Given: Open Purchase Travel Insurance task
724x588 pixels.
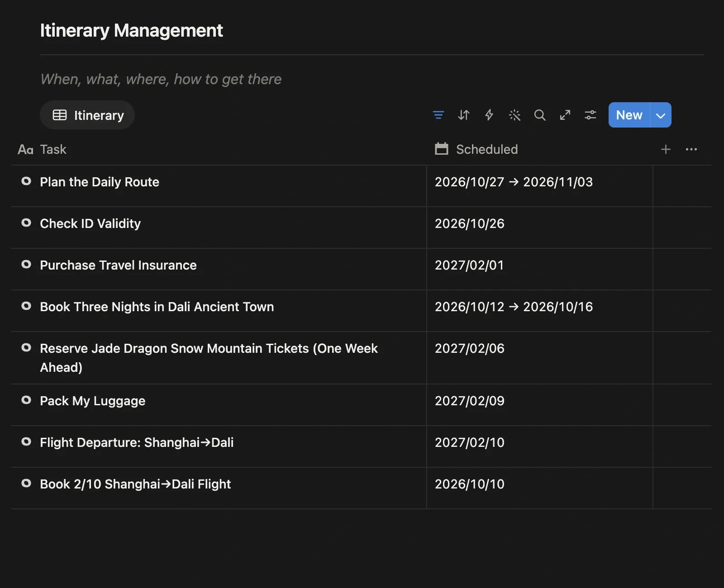Looking at the screenshot, I should point(118,265).
